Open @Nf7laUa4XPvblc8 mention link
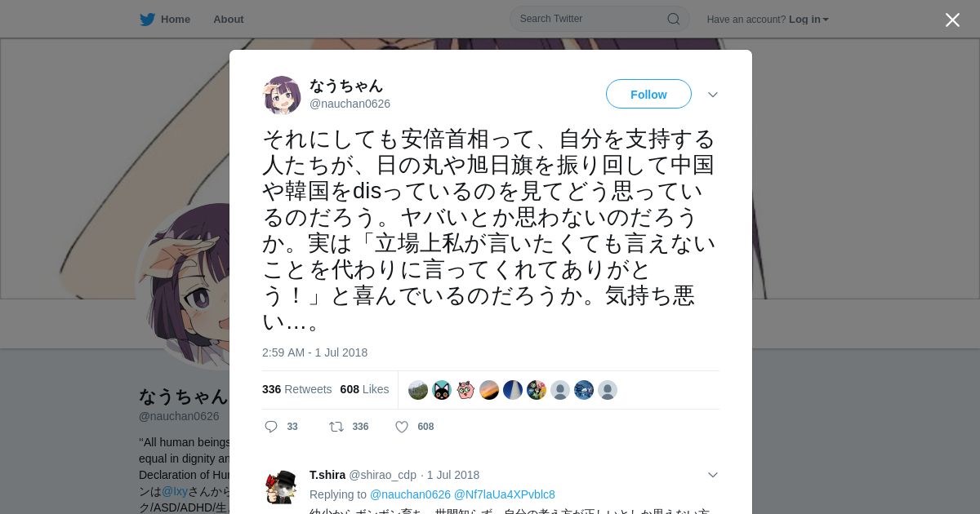The height and width of the screenshot is (514, 980). [x=505, y=494]
